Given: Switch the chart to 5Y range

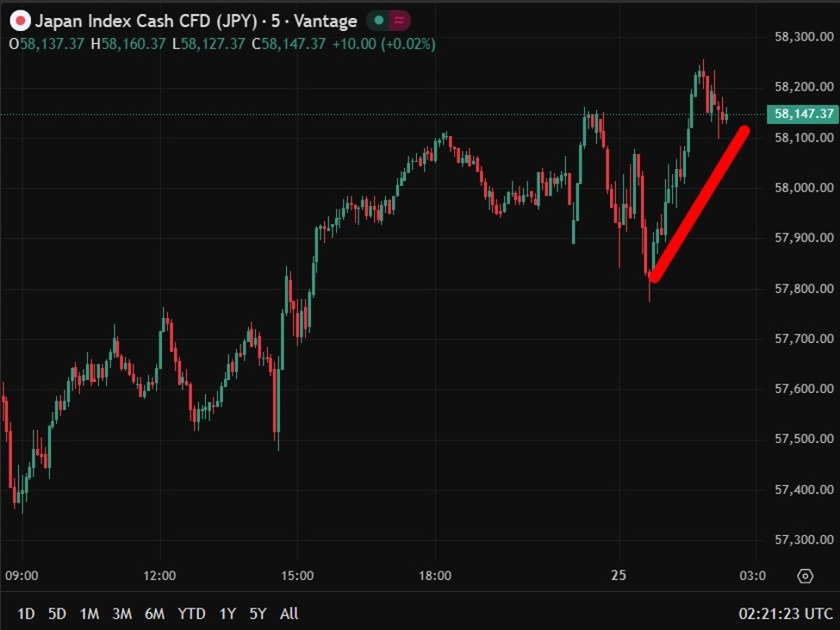Looking at the screenshot, I should pos(258,614).
